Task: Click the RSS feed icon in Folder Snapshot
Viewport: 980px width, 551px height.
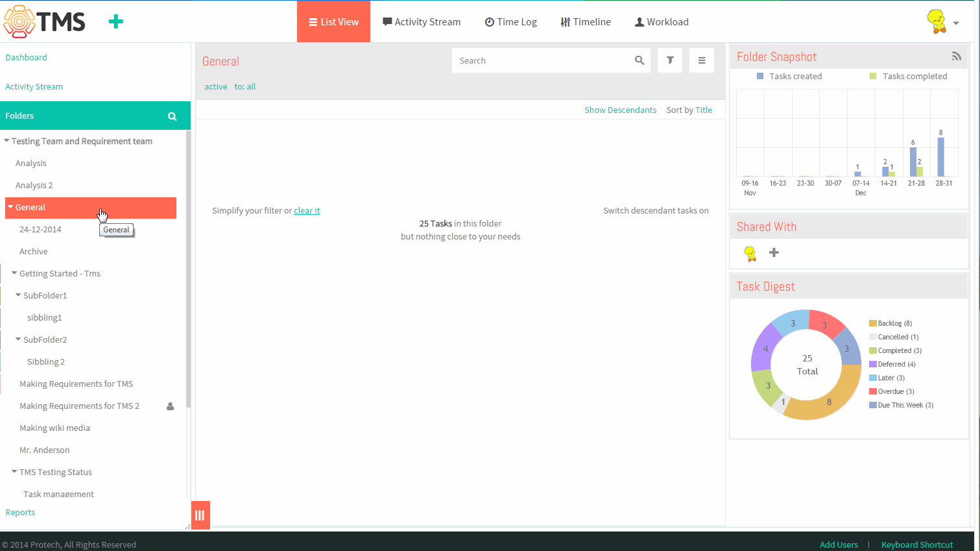Action: click(956, 56)
